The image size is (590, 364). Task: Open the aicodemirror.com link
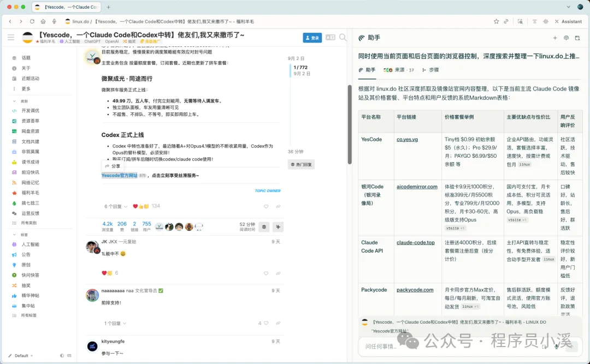pyautogui.click(x=417, y=187)
